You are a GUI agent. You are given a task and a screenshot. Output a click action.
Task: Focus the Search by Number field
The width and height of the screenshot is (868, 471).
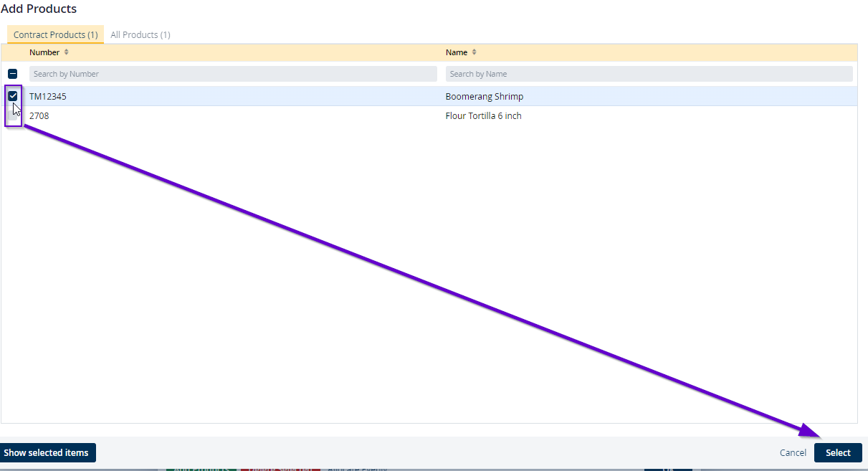pos(233,74)
